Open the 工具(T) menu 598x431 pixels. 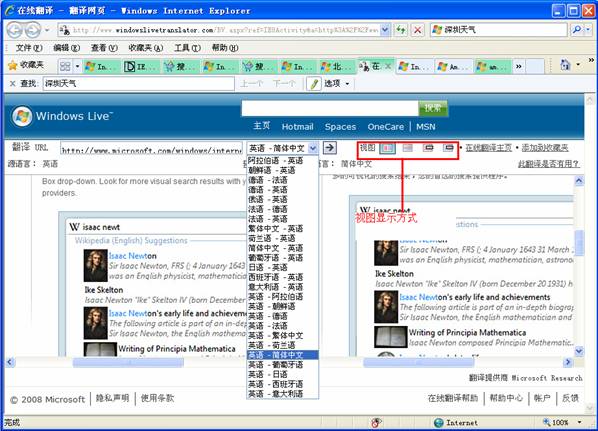tap(187, 48)
